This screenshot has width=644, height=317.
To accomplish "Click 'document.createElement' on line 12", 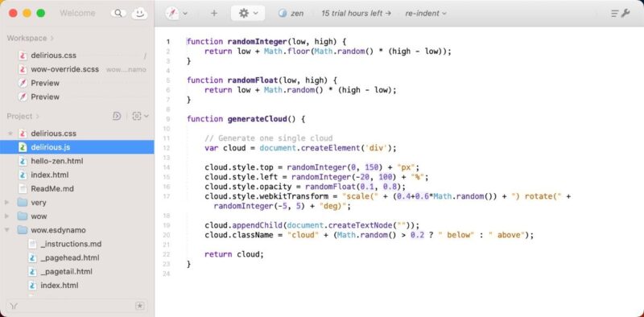I will [310, 148].
